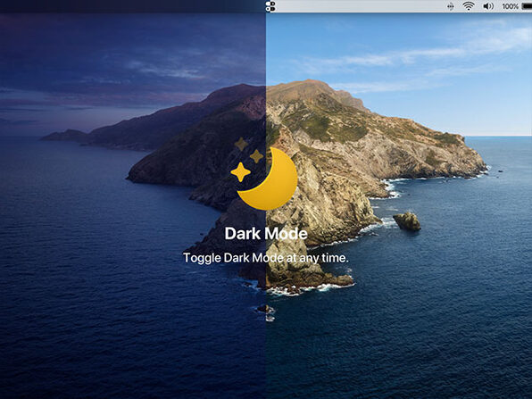Click the middle star nearest the moon tip

pyautogui.click(x=256, y=156)
